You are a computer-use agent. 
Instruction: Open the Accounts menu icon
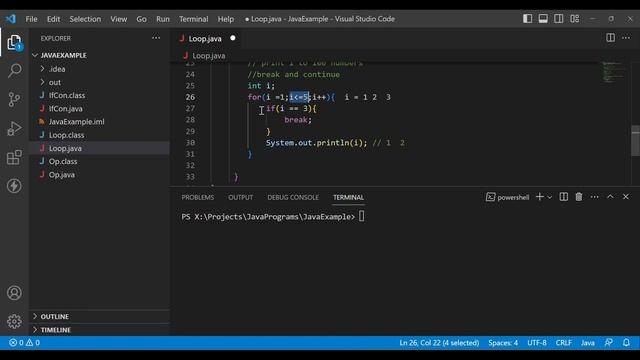pyautogui.click(x=14, y=293)
